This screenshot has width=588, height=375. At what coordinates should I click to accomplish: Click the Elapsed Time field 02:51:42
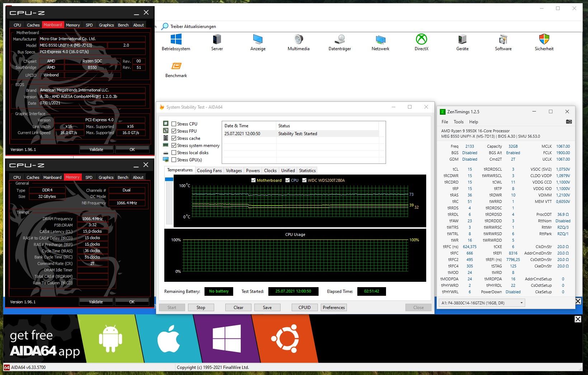point(371,291)
